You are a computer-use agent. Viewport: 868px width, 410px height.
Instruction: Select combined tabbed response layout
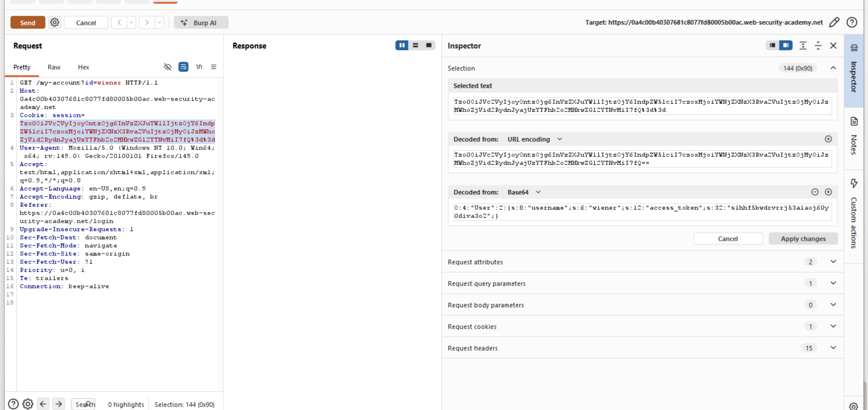(x=429, y=45)
